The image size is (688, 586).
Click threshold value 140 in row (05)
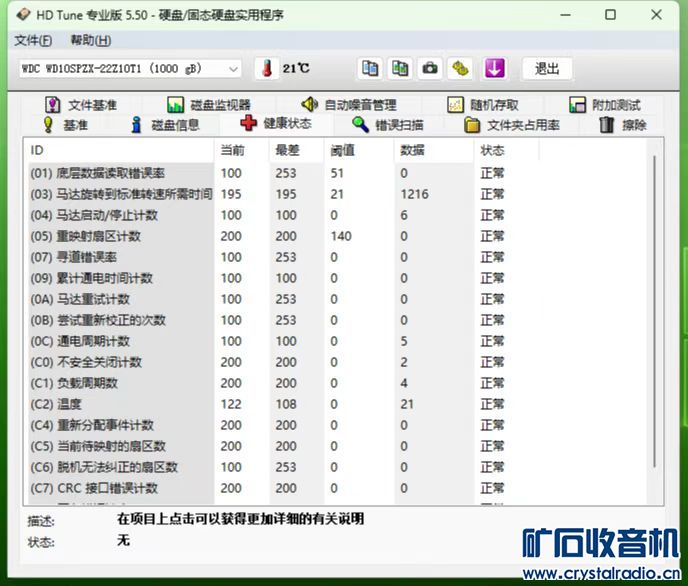coord(341,236)
